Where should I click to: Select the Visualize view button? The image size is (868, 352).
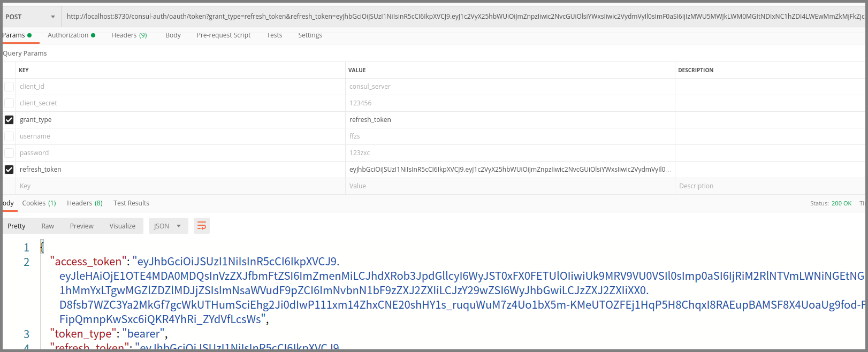point(123,226)
